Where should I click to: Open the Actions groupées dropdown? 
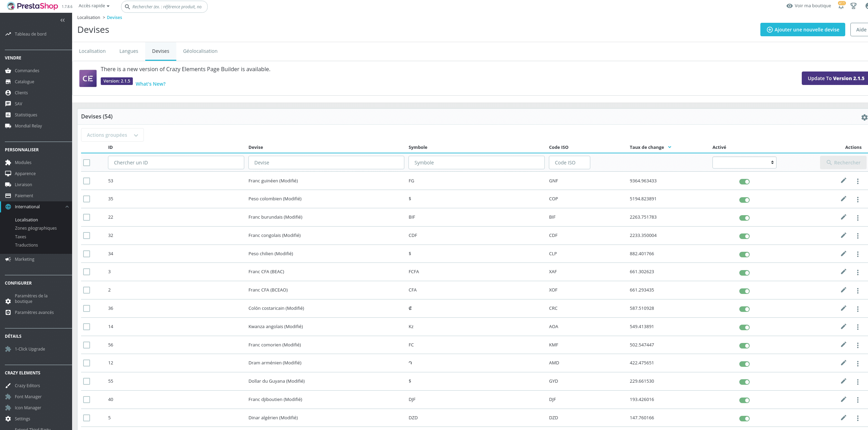tap(112, 135)
